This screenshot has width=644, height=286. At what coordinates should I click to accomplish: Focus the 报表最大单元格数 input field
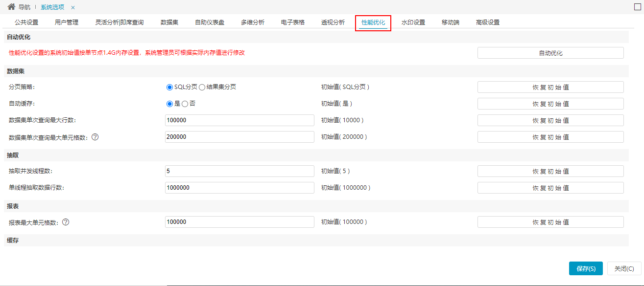point(239,222)
